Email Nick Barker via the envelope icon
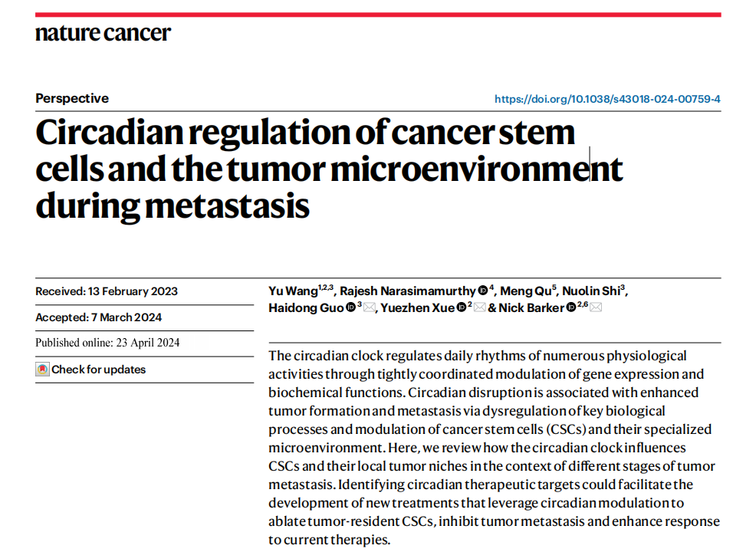 (x=596, y=308)
